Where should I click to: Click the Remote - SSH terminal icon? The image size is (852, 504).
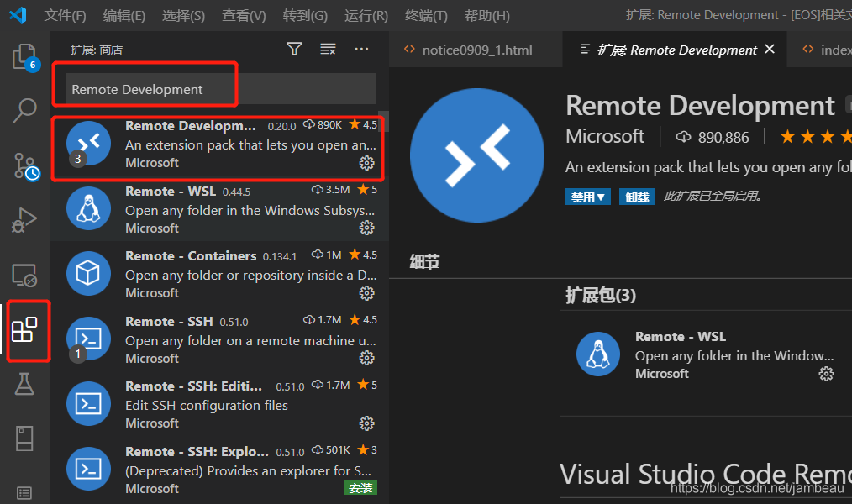pyautogui.click(x=88, y=339)
